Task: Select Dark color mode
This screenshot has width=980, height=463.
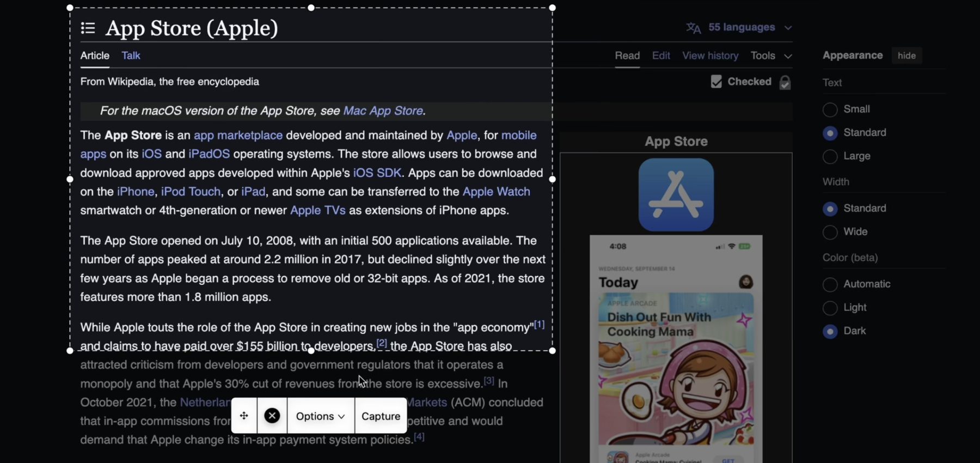Action: [x=830, y=331]
